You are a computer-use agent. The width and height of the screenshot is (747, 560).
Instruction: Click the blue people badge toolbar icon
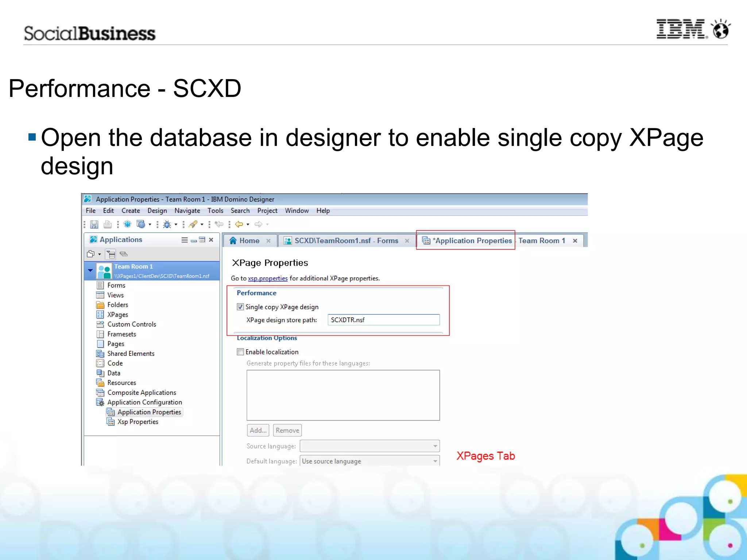pyautogui.click(x=127, y=224)
